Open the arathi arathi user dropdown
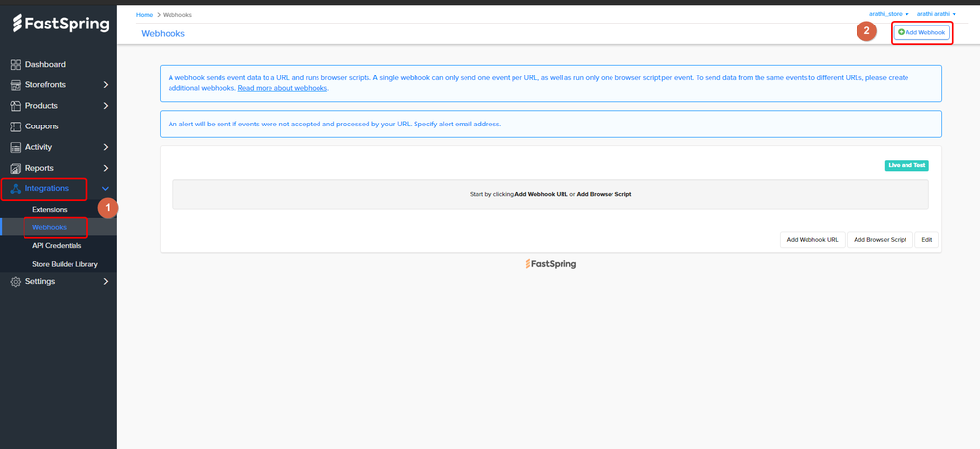980x449 pixels. click(936, 13)
